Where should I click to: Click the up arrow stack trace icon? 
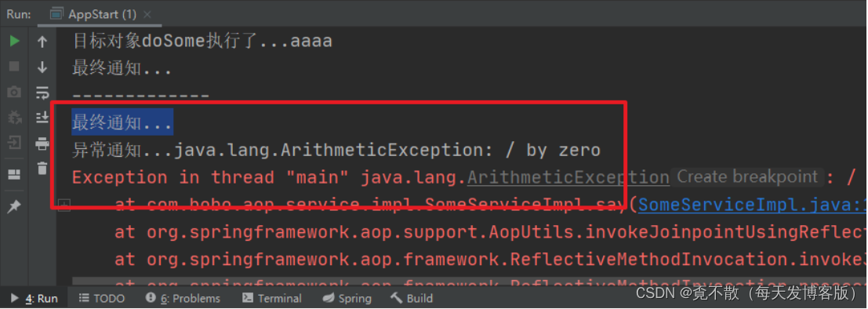point(42,42)
